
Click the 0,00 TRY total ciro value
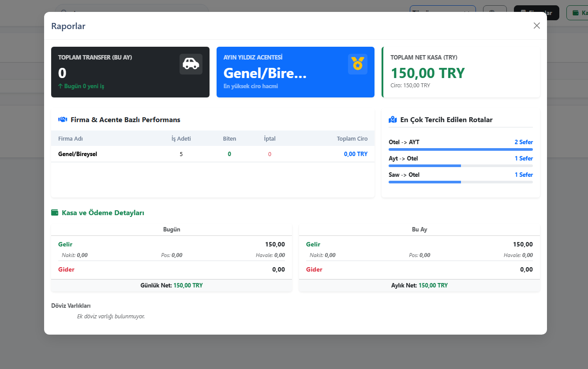pyautogui.click(x=356, y=154)
